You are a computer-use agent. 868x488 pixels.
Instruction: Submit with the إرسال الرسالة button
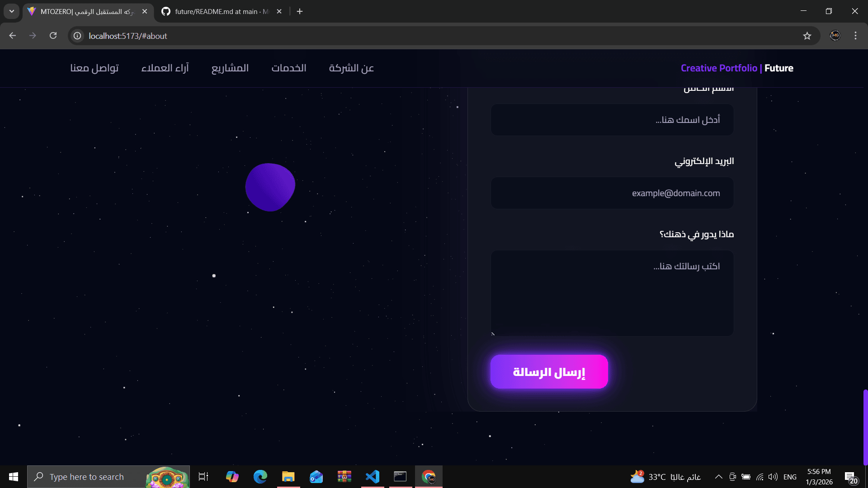(549, 372)
